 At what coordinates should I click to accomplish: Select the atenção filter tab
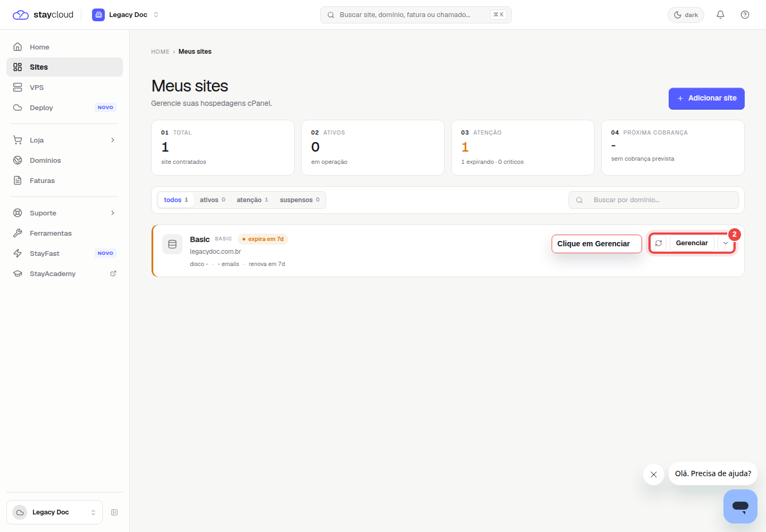(252, 200)
